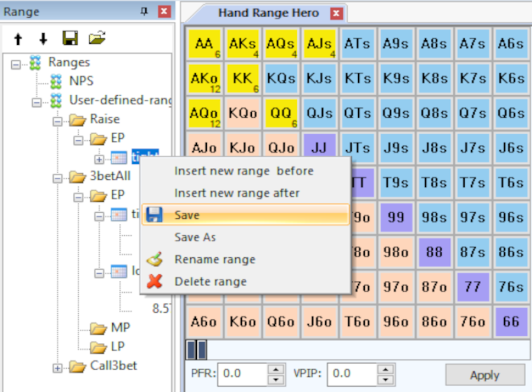Click the LP folder icon
532x392 pixels.
click(98, 346)
